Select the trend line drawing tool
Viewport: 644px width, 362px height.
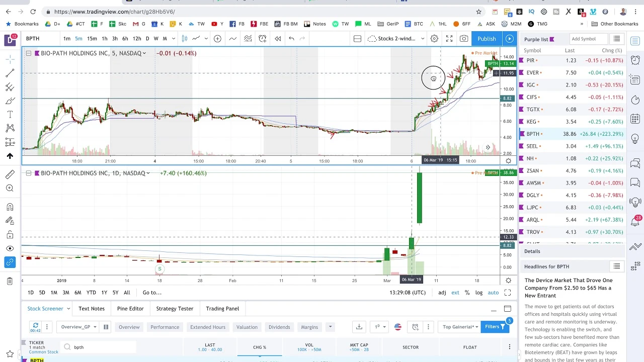10,73
